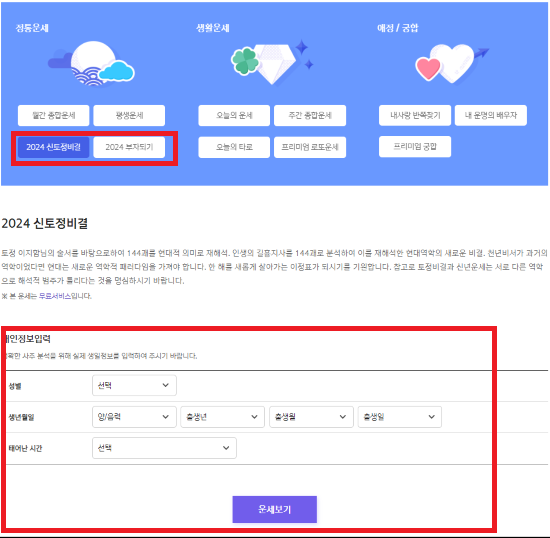Open the 월간 종합운세 menu button
The image size is (550, 538).
tap(54, 115)
